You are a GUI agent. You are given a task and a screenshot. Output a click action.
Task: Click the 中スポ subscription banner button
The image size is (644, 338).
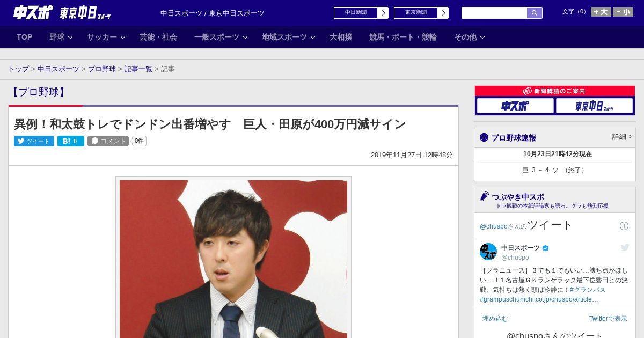pos(515,106)
